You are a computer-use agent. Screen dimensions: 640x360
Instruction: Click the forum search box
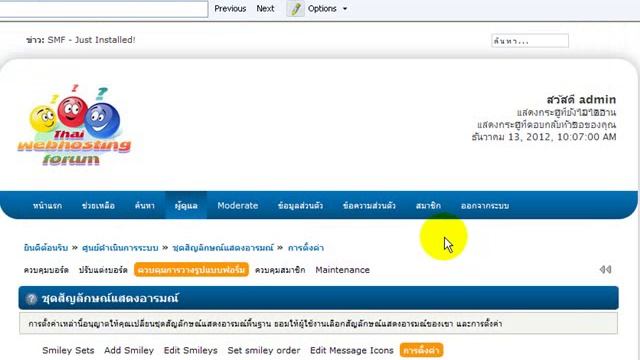pos(530,41)
